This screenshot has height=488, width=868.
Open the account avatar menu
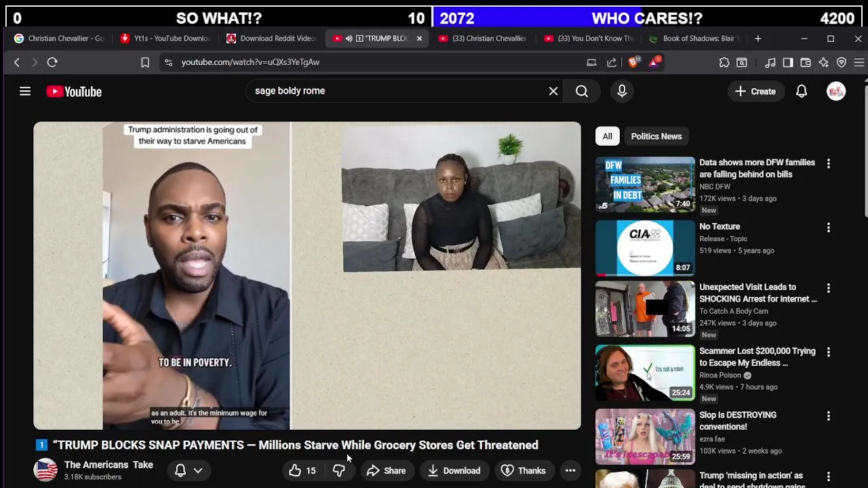click(836, 91)
